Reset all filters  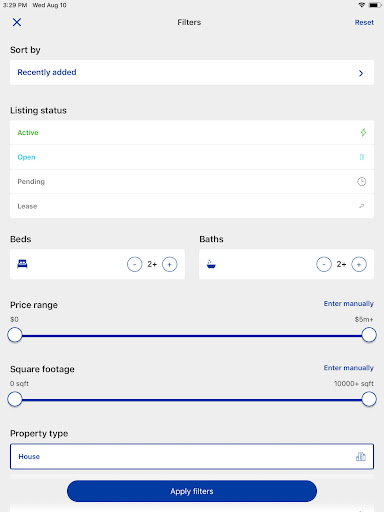coord(364,22)
